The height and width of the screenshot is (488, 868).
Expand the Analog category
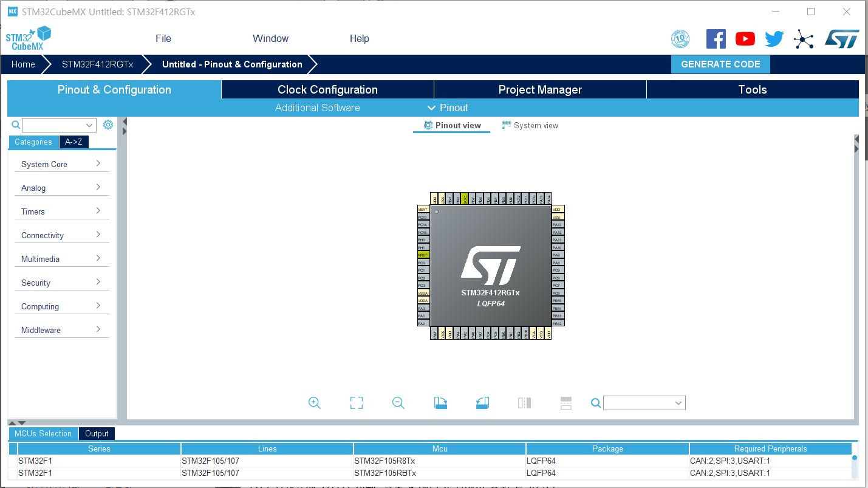[61, 188]
